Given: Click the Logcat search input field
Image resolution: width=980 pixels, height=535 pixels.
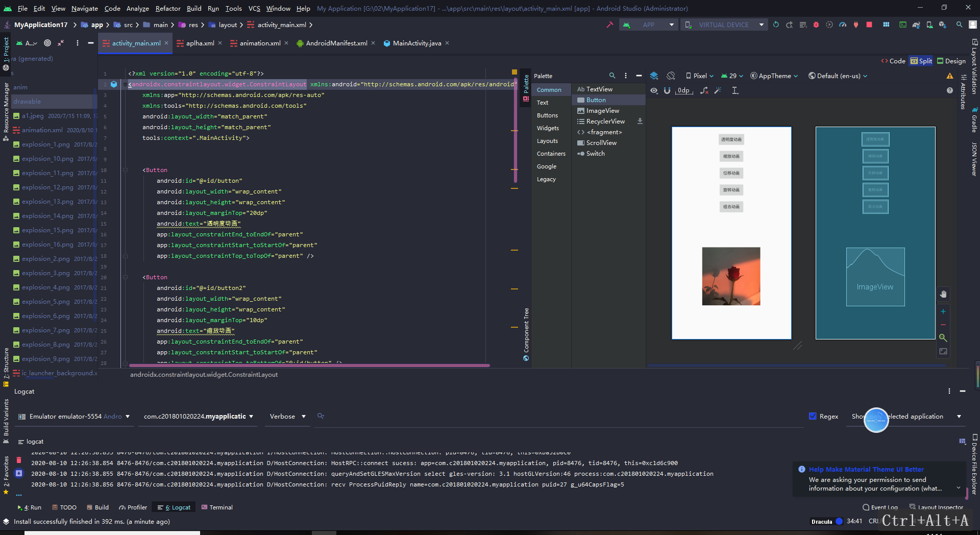Looking at the screenshot, I should [559, 417].
